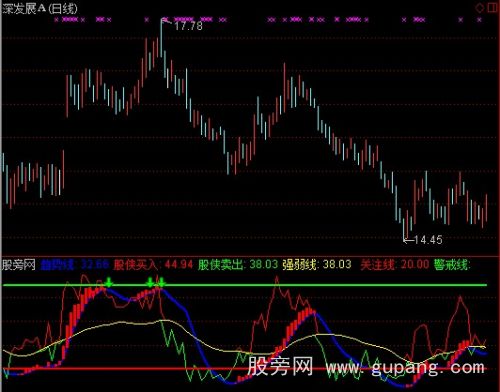
Task: Click the yellow 强弱线 label
Action: (301, 265)
